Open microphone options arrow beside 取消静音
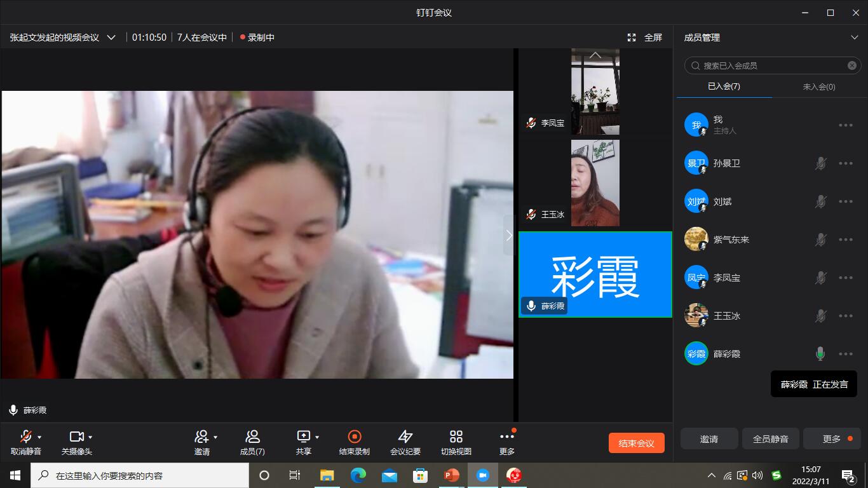This screenshot has height=488, width=868. pyautogui.click(x=39, y=437)
